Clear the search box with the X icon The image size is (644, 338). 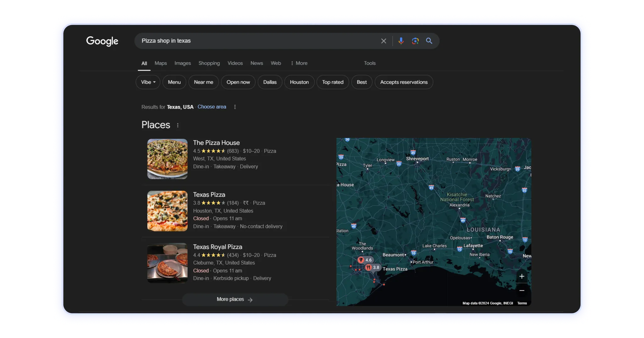[x=383, y=41]
